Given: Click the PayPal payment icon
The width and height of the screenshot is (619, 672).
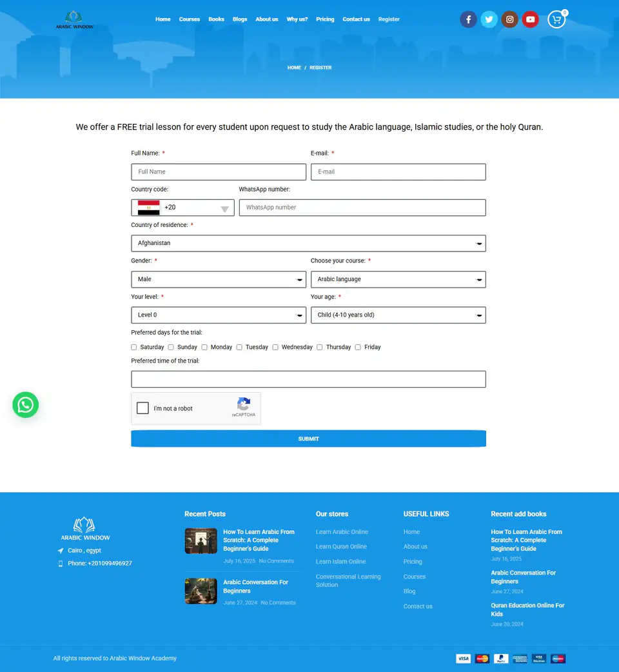Looking at the screenshot, I should tap(501, 658).
